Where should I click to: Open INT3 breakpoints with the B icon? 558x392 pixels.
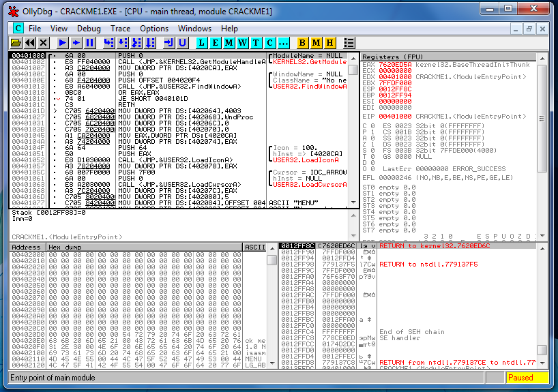(302, 43)
